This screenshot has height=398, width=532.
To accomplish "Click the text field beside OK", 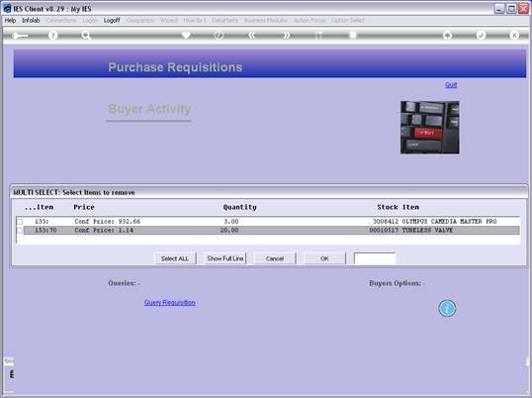I will 375,258.
